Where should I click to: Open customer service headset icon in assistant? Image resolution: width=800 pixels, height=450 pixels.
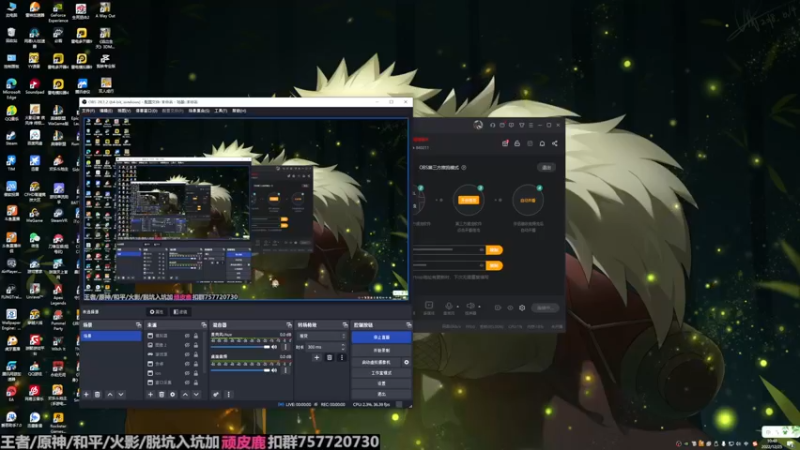(492, 125)
